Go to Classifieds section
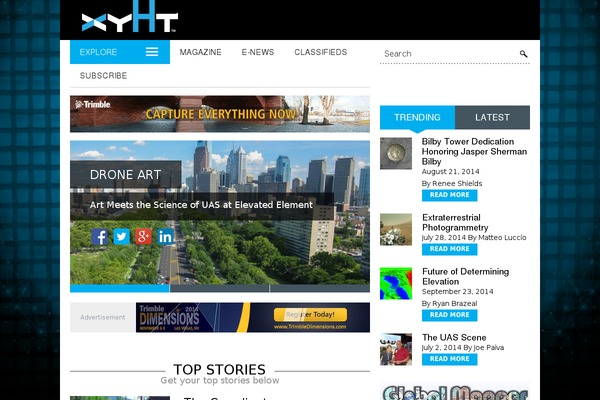600x400 pixels. pyautogui.click(x=321, y=52)
